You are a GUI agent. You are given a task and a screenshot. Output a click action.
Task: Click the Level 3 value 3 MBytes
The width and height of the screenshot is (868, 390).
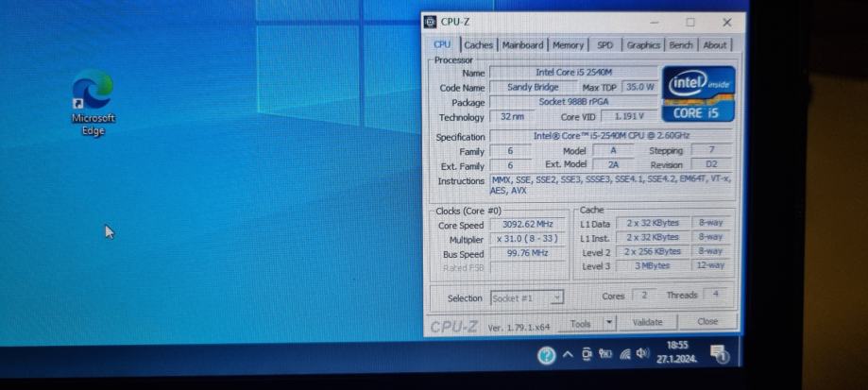click(653, 265)
